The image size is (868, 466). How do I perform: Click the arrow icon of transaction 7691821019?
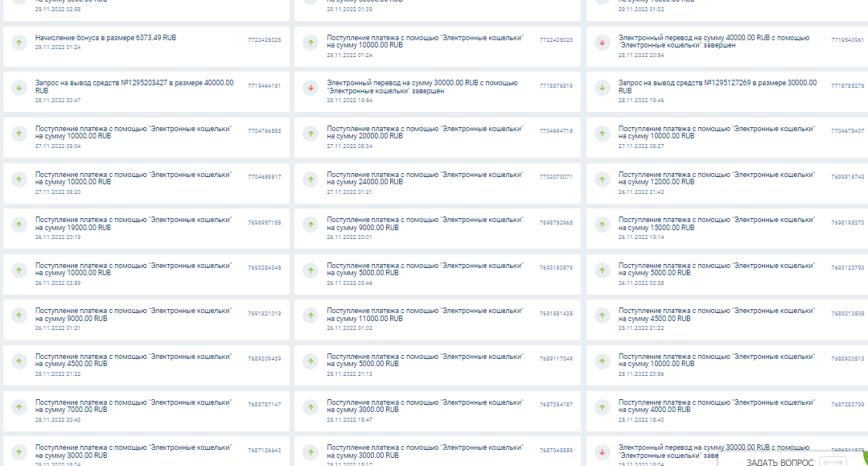click(x=19, y=315)
